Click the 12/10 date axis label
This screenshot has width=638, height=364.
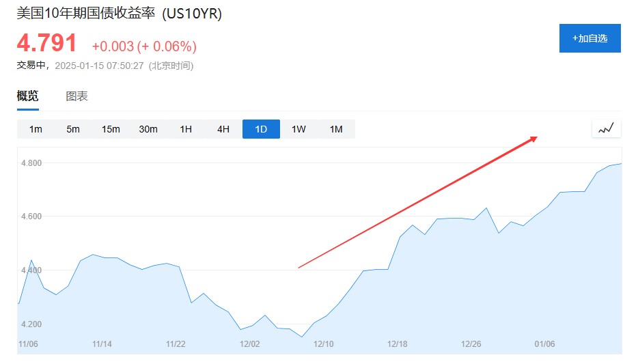pyautogui.click(x=324, y=344)
